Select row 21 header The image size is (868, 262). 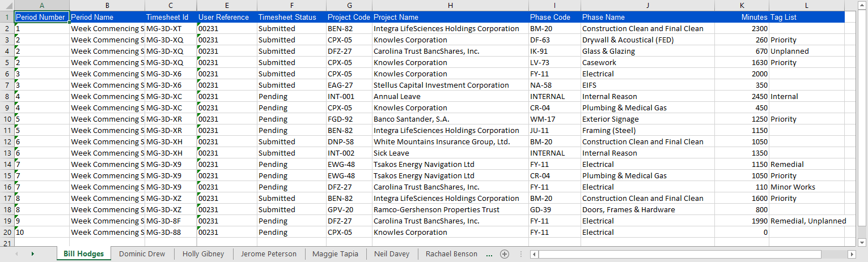point(7,243)
